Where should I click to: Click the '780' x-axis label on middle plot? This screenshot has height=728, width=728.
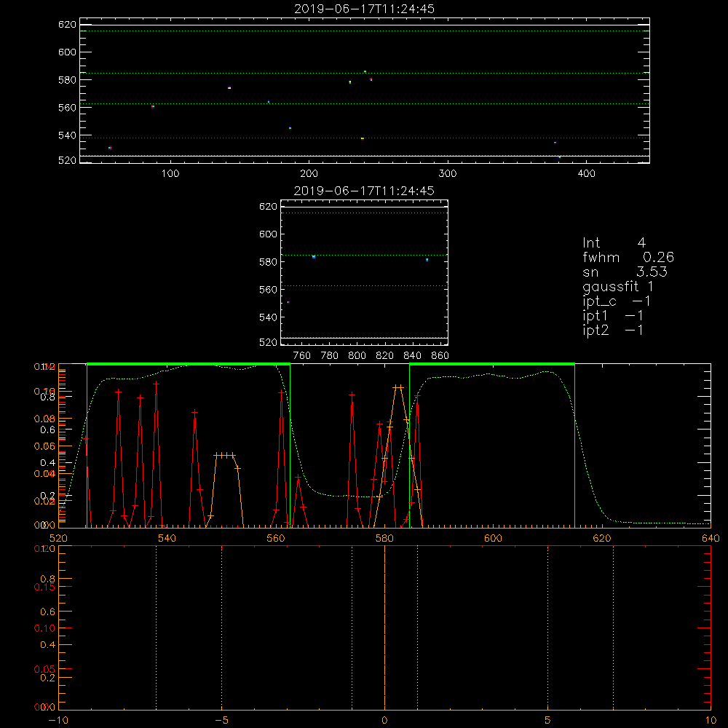coord(330,356)
